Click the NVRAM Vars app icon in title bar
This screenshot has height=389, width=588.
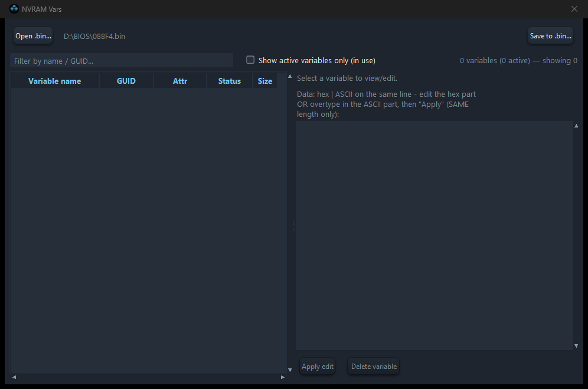(x=14, y=9)
